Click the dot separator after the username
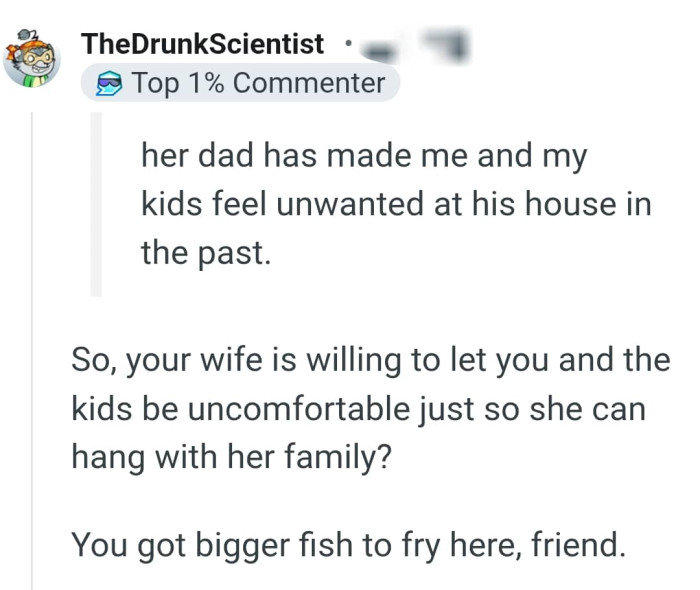Screen dimensions: 700x590 [x=345, y=44]
